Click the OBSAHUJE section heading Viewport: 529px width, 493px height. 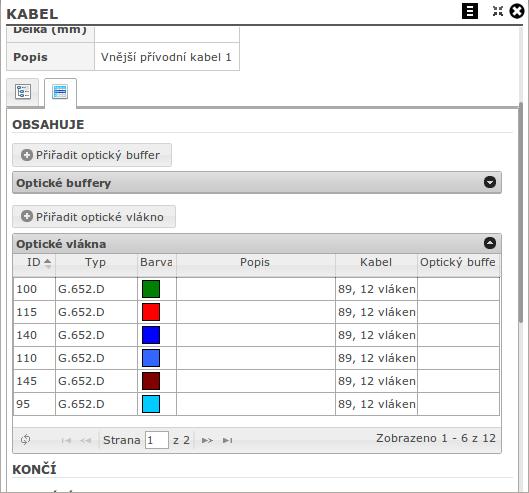click(48, 125)
